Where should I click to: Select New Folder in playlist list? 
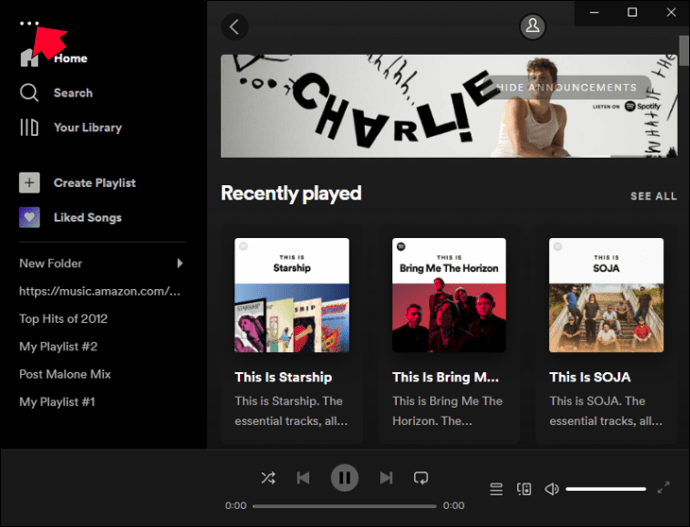point(51,264)
